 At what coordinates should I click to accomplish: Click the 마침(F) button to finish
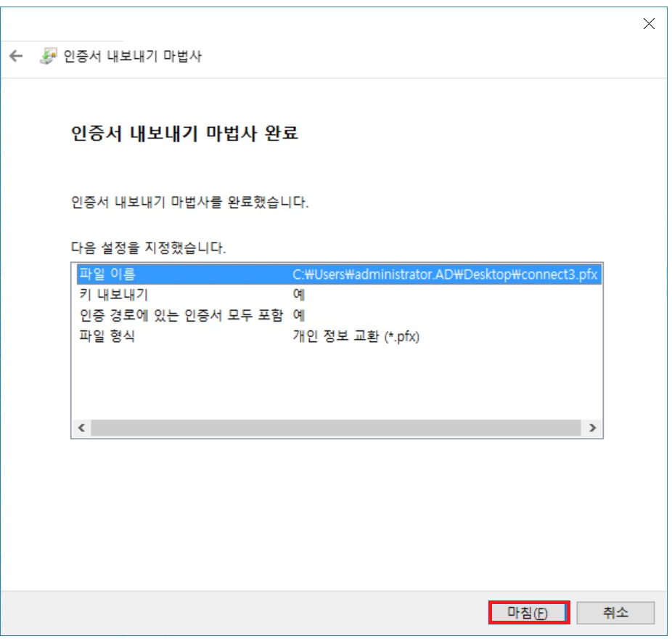(x=528, y=613)
